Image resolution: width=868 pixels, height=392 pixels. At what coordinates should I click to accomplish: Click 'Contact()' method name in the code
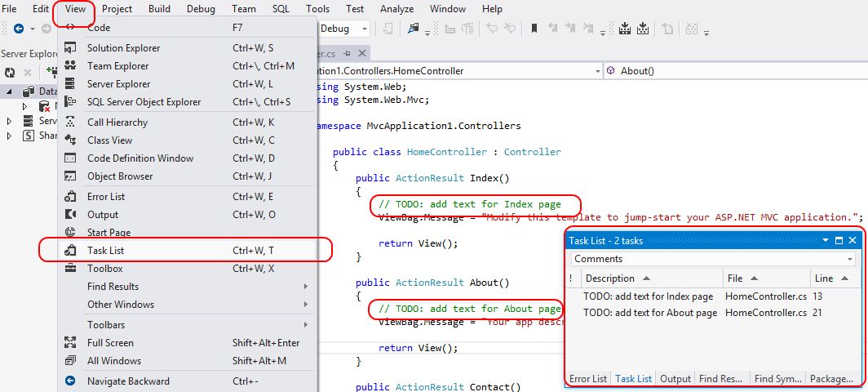495,387
